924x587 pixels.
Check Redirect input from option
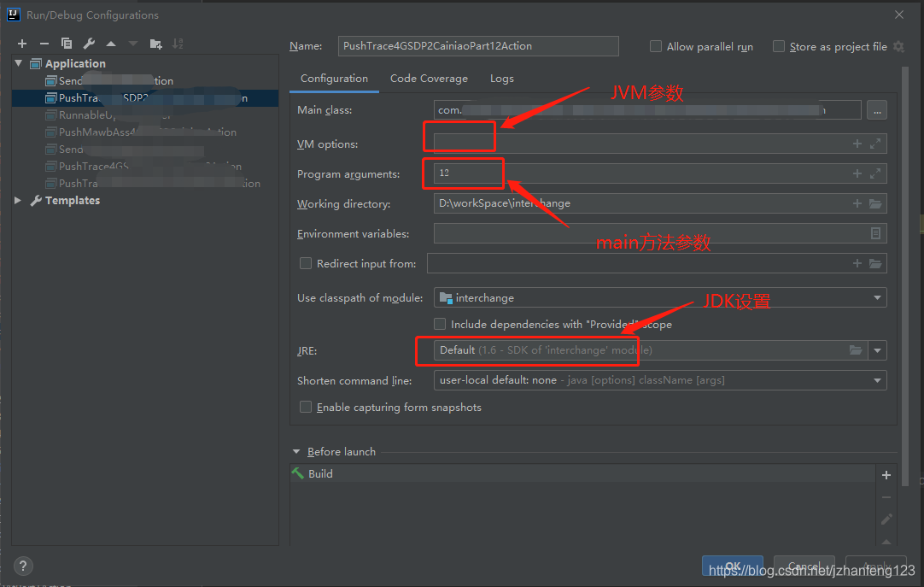(305, 263)
